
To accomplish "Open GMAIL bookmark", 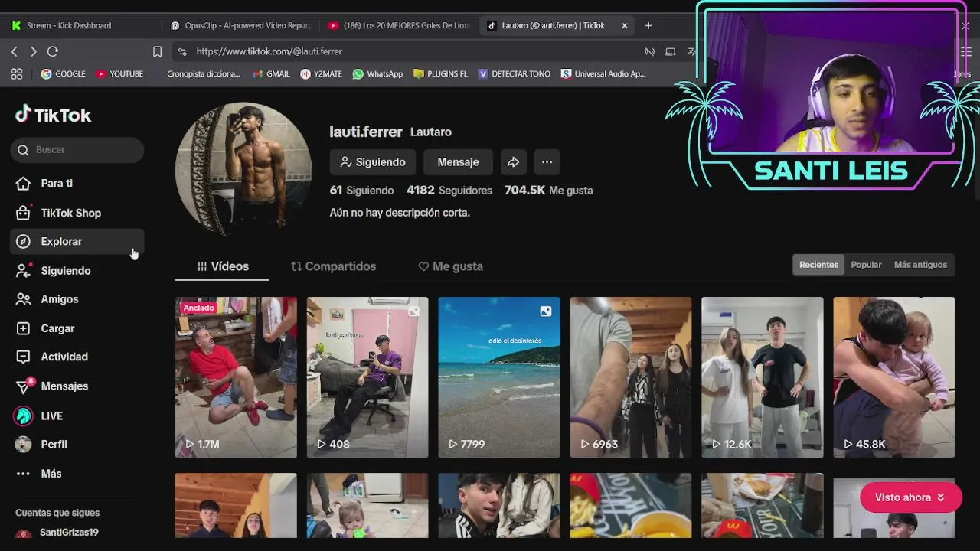I will 270,74.
